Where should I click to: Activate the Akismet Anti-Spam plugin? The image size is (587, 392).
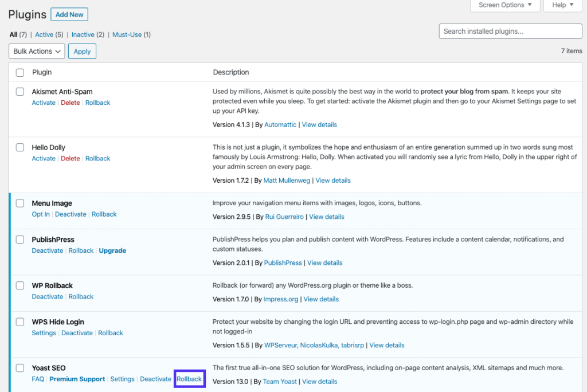point(44,103)
